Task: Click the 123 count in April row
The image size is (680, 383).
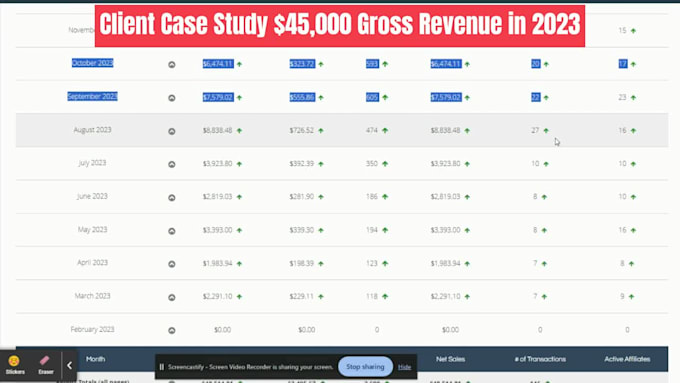Action: pyautogui.click(x=372, y=263)
